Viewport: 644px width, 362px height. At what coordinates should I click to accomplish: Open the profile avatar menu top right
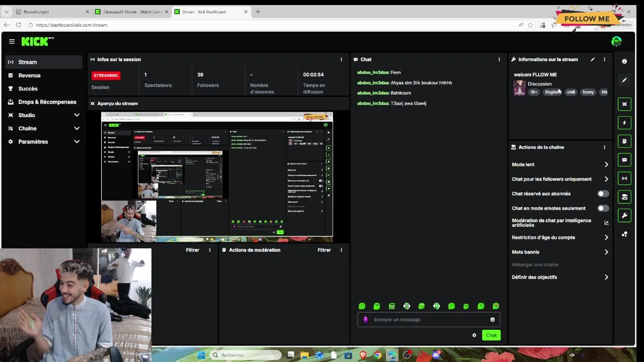pyautogui.click(x=616, y=42)
